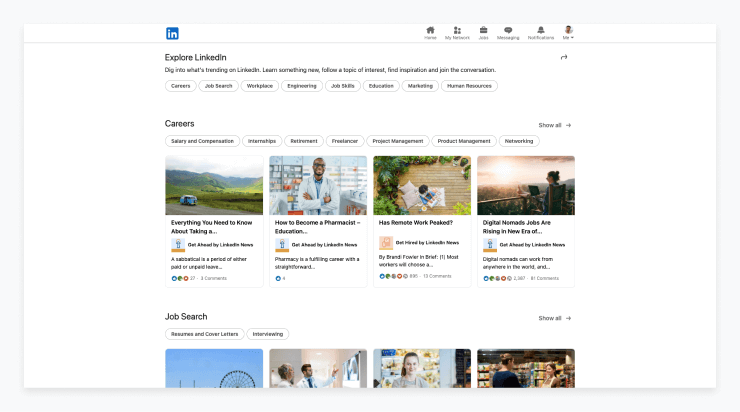Open the digital nomads sunset thumbnail

(526, 185)
